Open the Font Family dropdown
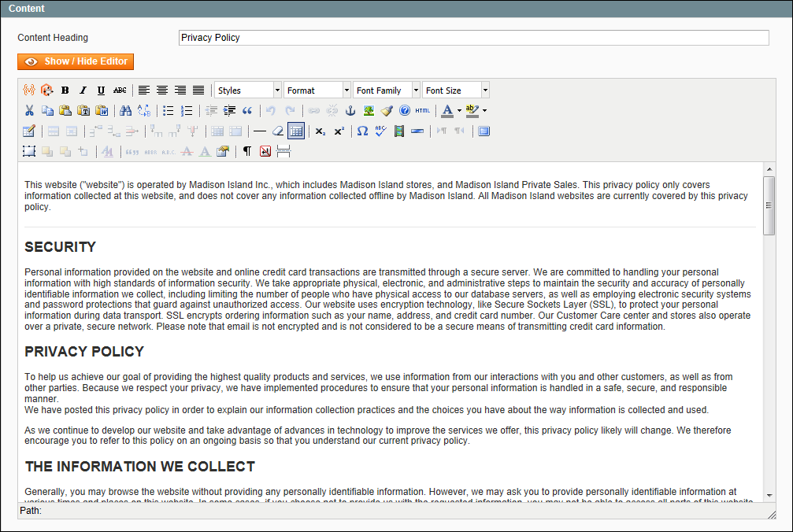Image resolution: width=793 pixels, height=532 pixels. coord(387,90)
